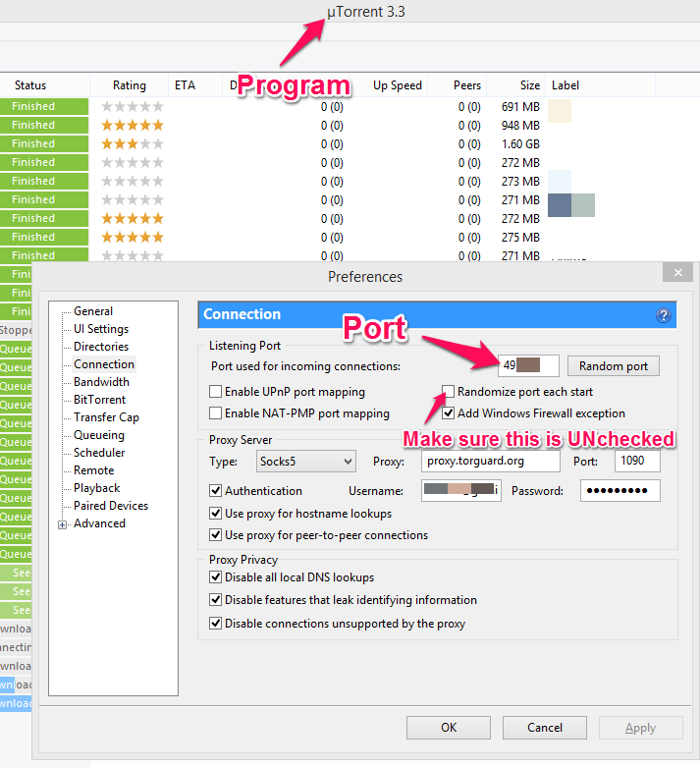Open Connection help question-mark icon
The width and height of the screenshot is (700, 768).
tap(664, 315)
